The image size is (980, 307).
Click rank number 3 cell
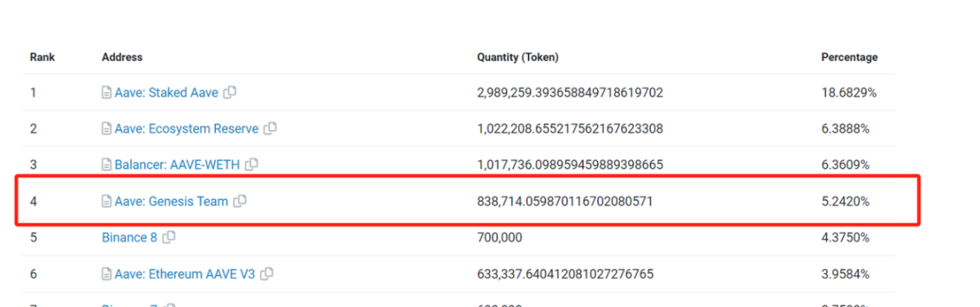[33, 165]
